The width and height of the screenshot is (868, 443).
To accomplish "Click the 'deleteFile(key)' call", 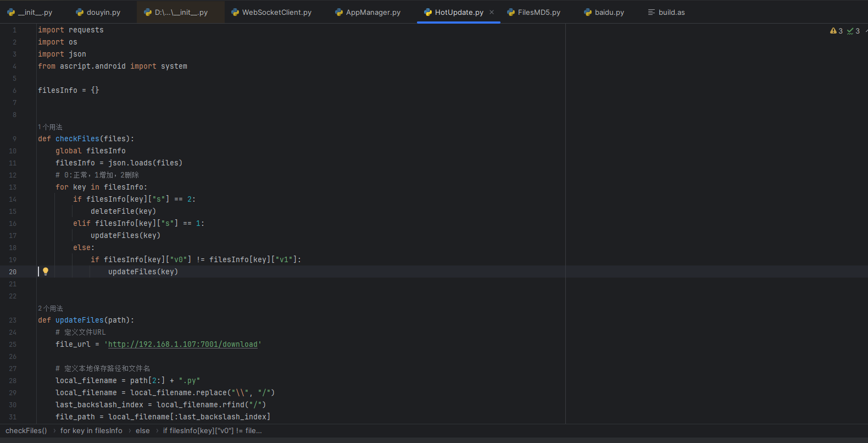I will coord(124,211).
